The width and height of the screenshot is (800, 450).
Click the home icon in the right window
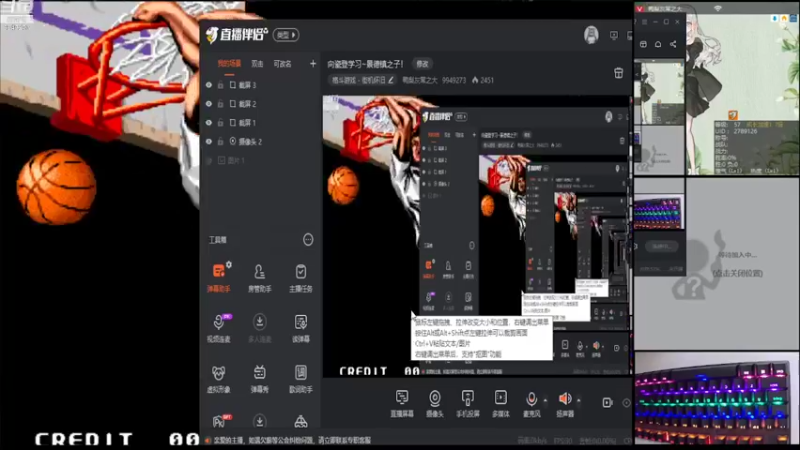point(658,44)
